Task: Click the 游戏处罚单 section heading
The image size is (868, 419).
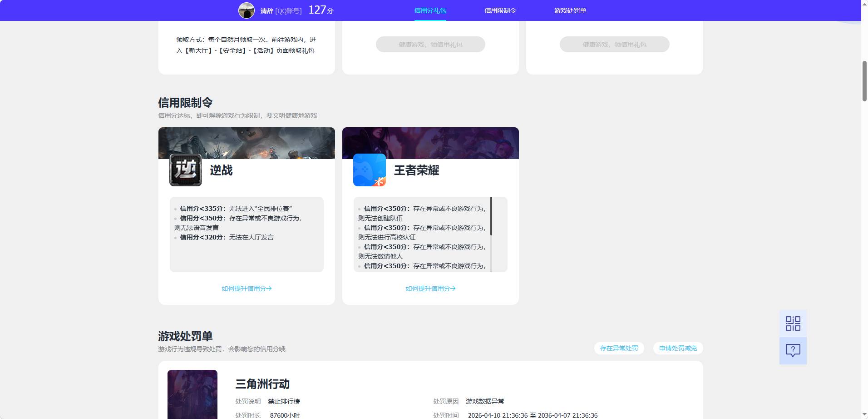Action: tap(185, 336)
